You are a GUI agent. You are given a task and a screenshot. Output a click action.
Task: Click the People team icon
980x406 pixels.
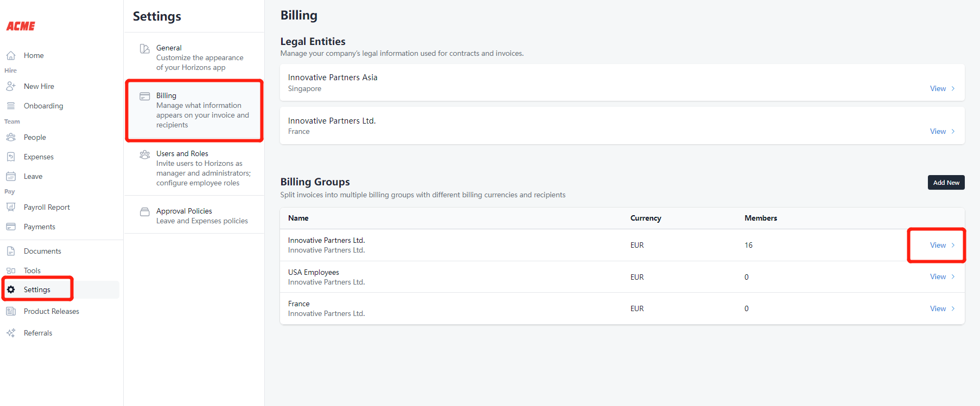coord(11,137)
